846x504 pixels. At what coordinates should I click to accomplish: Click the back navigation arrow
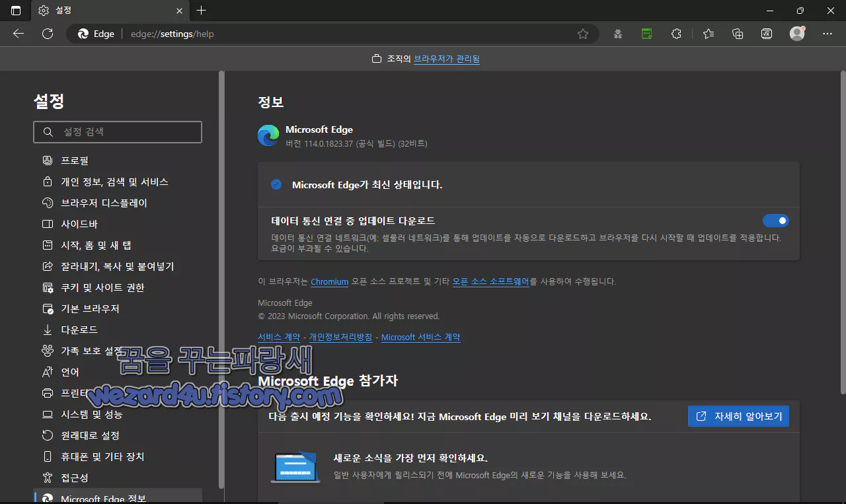18,34
